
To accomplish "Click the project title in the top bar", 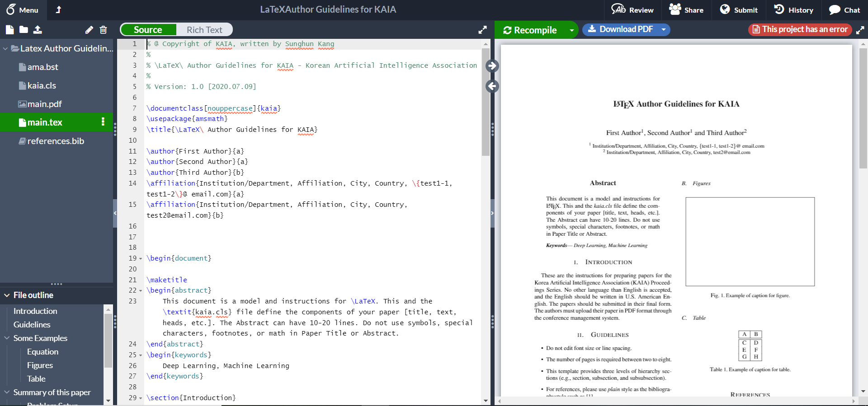I will tap(328, 9).
